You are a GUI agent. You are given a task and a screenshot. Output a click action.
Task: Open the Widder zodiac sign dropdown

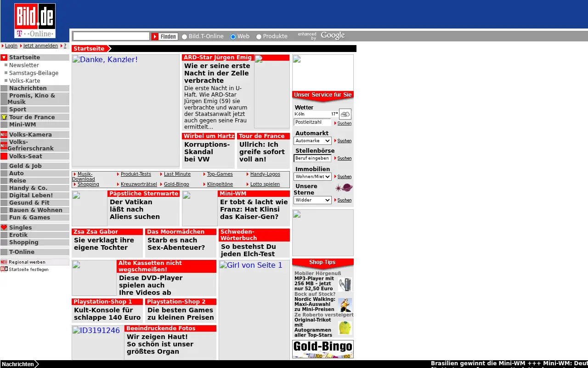pyautogui.click(x=312, y=200)
